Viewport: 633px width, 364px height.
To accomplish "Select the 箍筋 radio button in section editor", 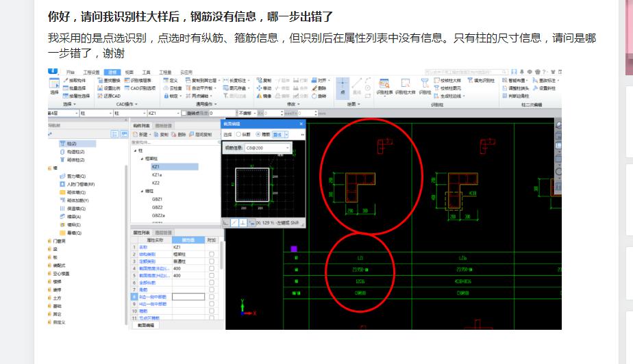I will pos(263,135).
